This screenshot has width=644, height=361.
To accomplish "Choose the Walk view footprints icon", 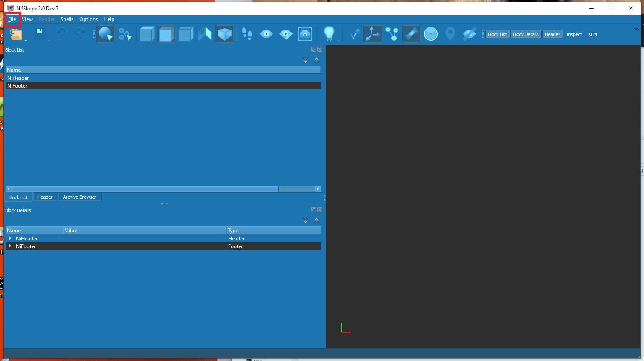I will pos(247,34).
